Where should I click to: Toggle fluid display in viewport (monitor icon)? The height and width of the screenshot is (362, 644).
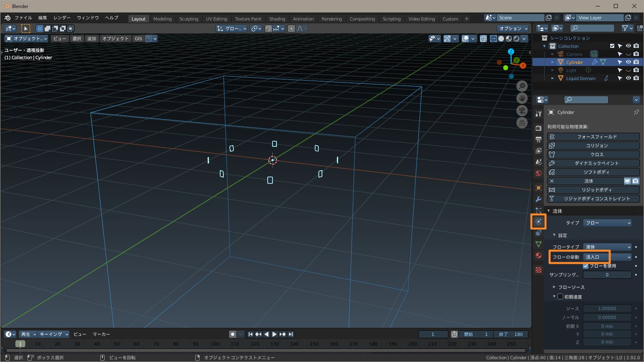pyautogui.click(x=627, y=181)
